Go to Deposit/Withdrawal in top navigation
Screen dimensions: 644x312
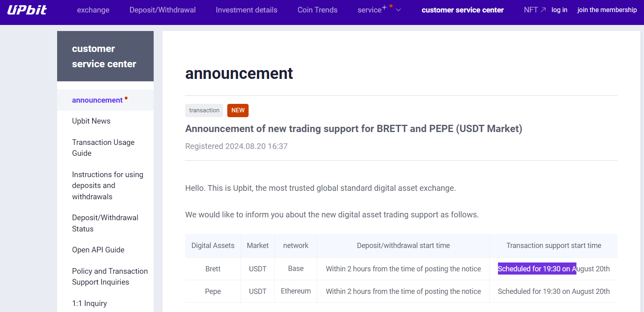(163, 10)
